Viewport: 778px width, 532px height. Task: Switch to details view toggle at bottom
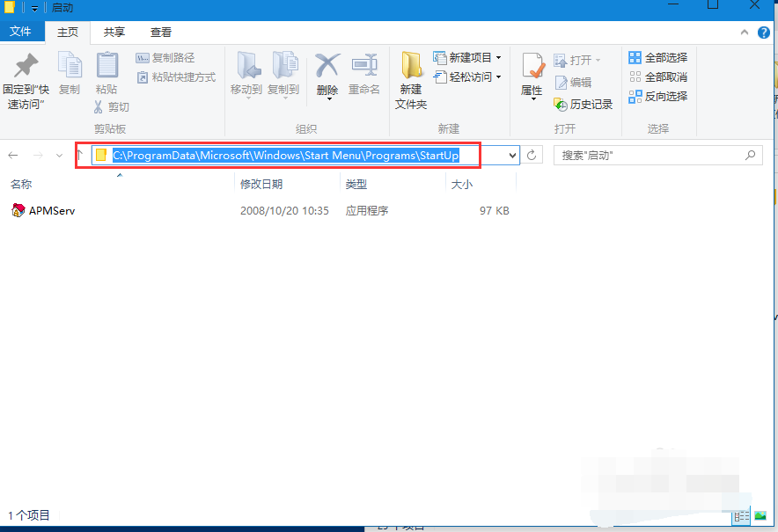coord(742,516)
